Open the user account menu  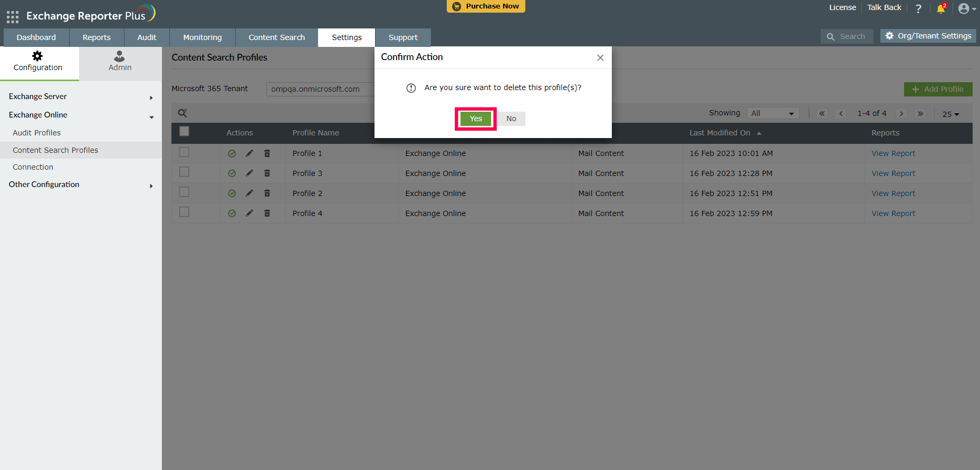point(967,8)
